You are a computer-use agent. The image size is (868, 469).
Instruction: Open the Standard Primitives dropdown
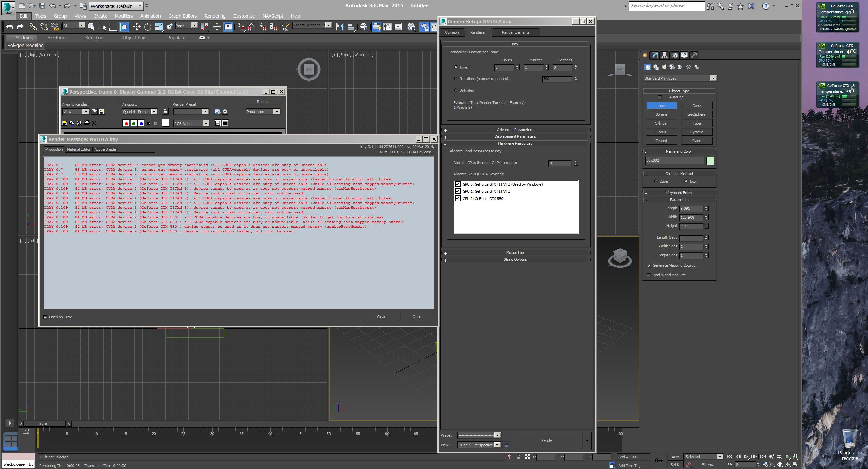click(x=713, y=78)
